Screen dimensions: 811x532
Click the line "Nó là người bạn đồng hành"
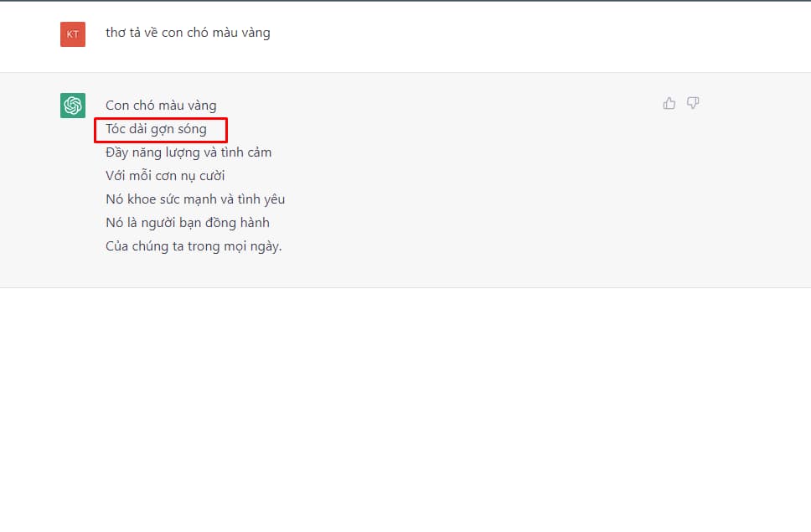tap(187, 223)
